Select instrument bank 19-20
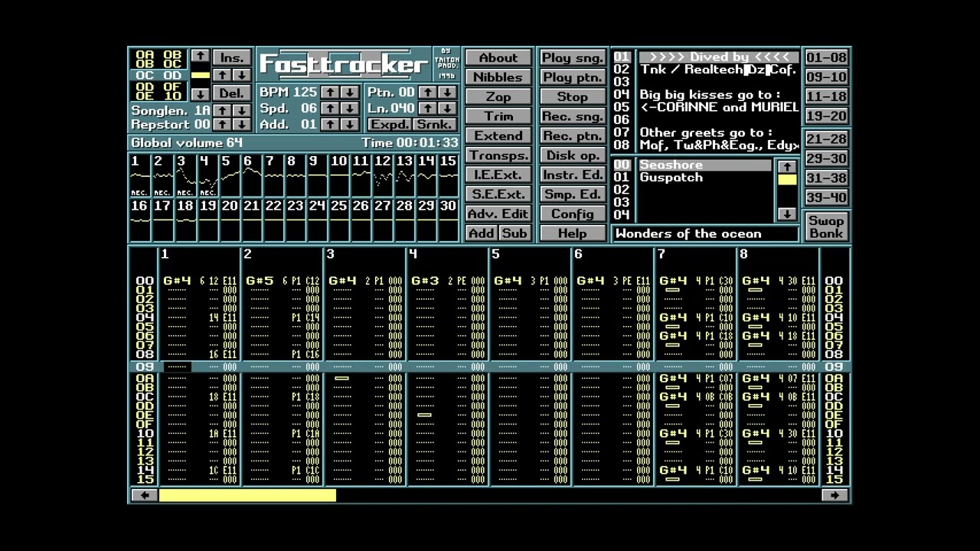The image size is (980, 551). click(826, 116)
